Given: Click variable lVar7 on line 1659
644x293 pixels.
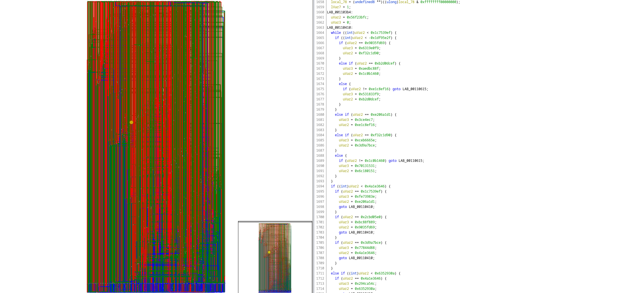Looking at the screenshot, I should 336,7.
